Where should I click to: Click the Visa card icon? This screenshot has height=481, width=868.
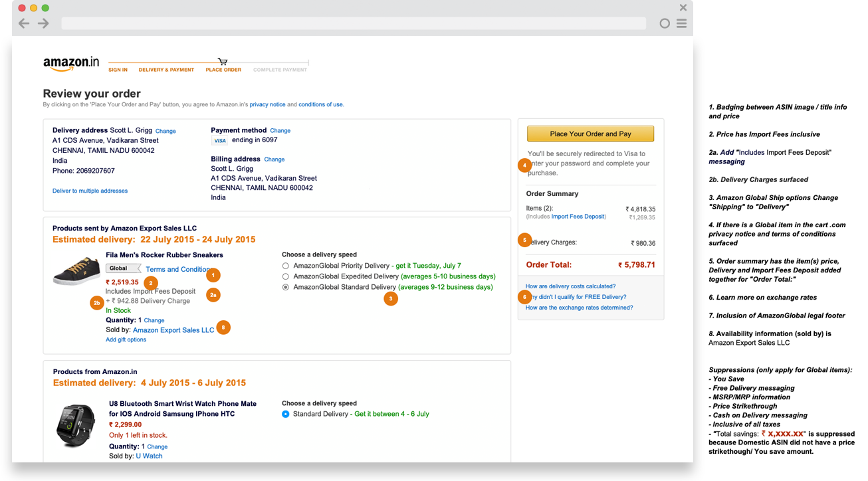(219, 141)
